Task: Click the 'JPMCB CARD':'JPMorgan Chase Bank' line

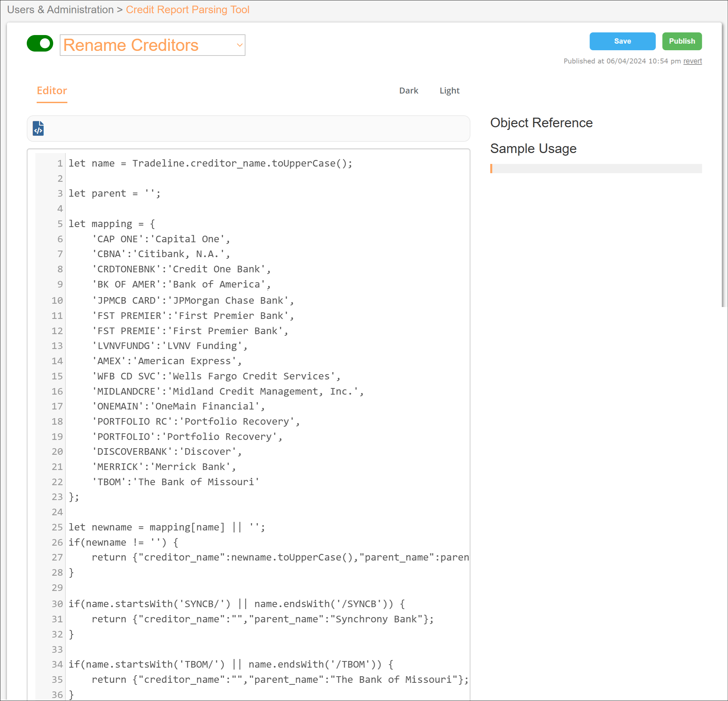Action: click(x=193, y=301)
